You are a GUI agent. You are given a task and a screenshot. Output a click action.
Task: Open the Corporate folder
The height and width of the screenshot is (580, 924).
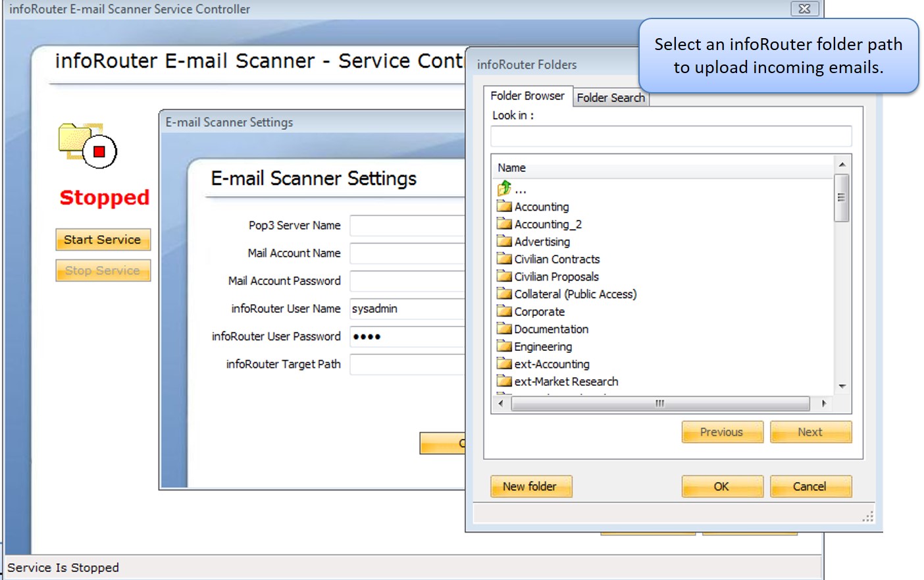(537, 311)
